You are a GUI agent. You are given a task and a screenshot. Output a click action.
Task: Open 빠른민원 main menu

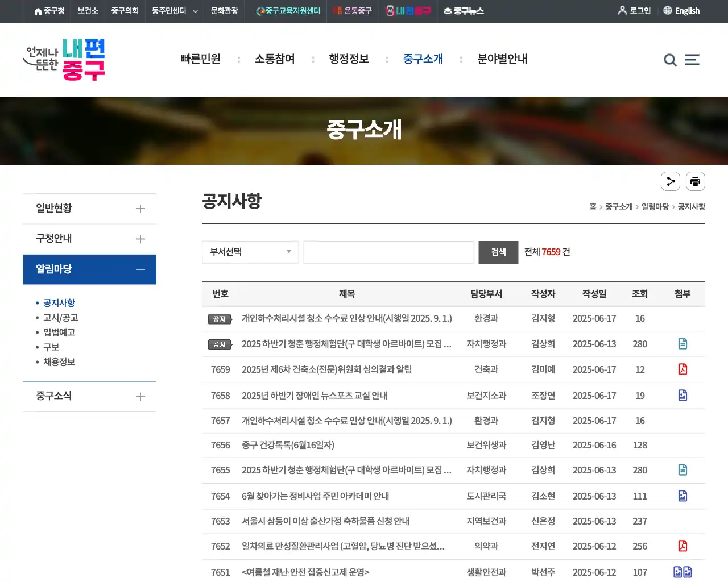[200, 59]
